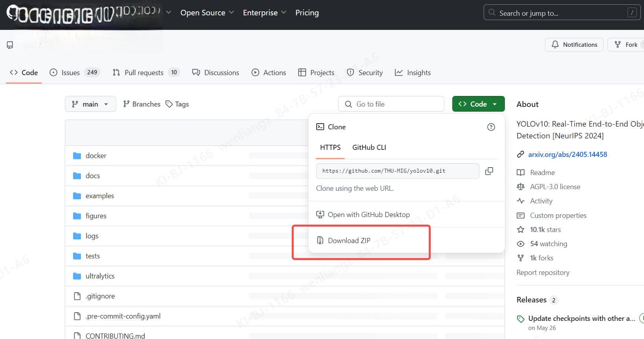Click the link icon beside arxiv URL
This screenshot has height=339, width=644.
tap(521, 155)
